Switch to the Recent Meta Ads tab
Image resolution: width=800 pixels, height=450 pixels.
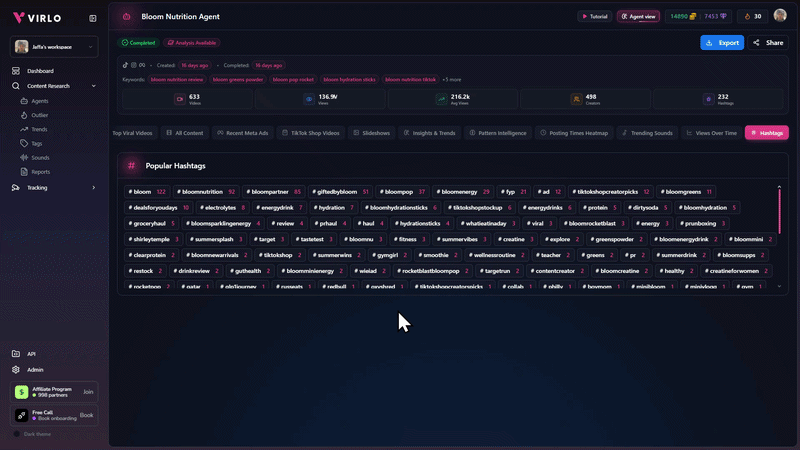(243, 133)
